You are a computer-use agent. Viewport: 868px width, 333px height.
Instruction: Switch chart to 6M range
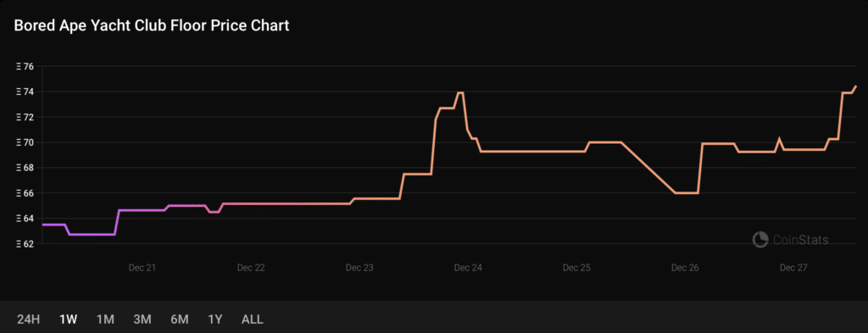tap(180, 319)
